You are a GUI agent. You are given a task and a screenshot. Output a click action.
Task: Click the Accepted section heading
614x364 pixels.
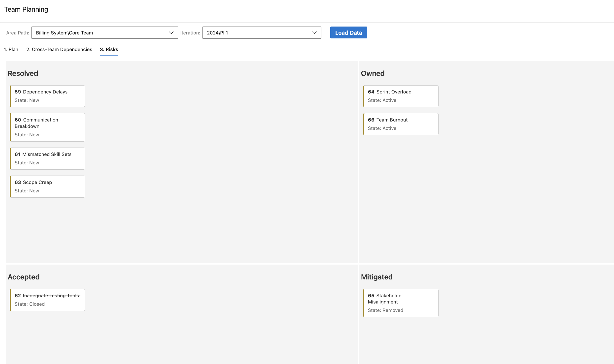point(24,277)
